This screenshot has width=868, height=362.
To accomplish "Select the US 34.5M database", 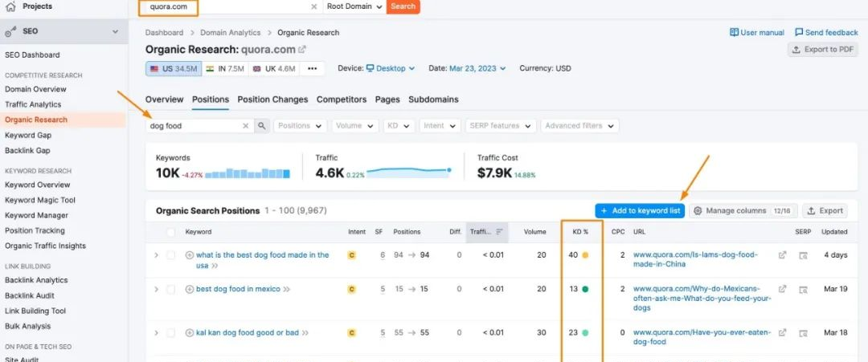I will [x=174, y=68].
